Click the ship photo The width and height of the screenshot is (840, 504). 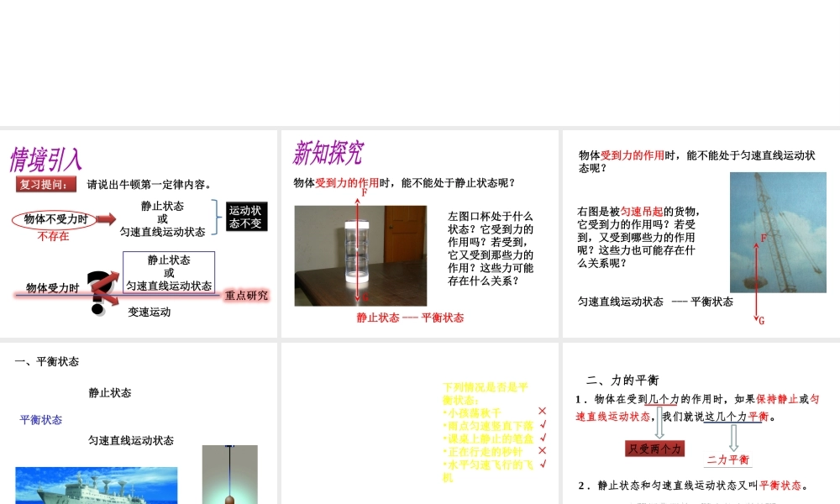tap(97, 486)
